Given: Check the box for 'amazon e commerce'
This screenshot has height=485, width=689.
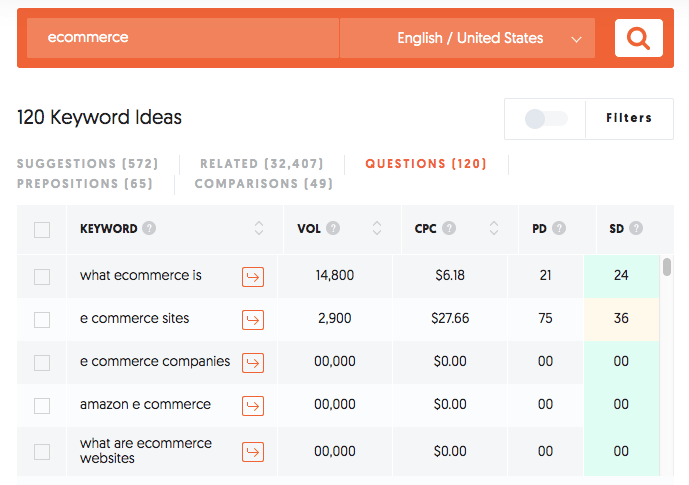Looking at the screenshot, I should 42,405.
